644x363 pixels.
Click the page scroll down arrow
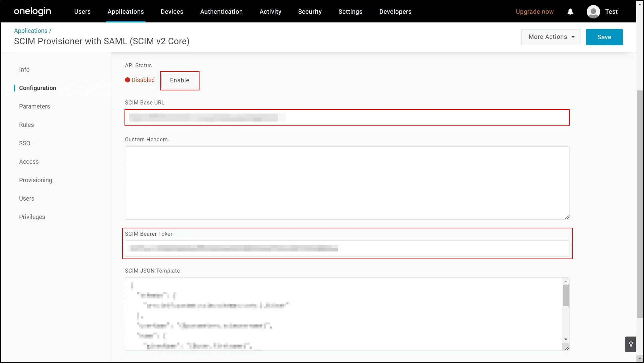pyautogui.click(x=640, y=359)
